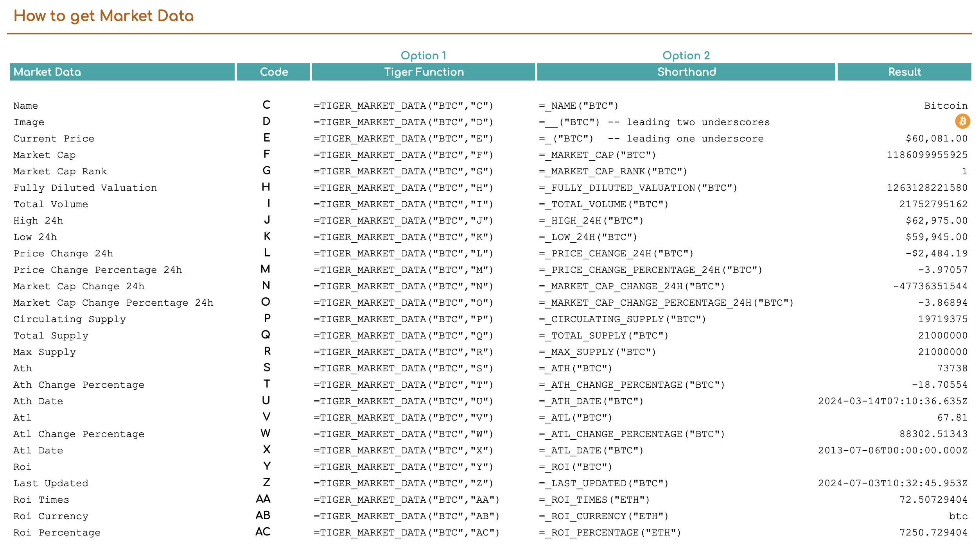Select =_MARKET_CAP_RANK("BTC") shorthand
Viewport: 980px width, 548px height.
click(x=613, y=171)
